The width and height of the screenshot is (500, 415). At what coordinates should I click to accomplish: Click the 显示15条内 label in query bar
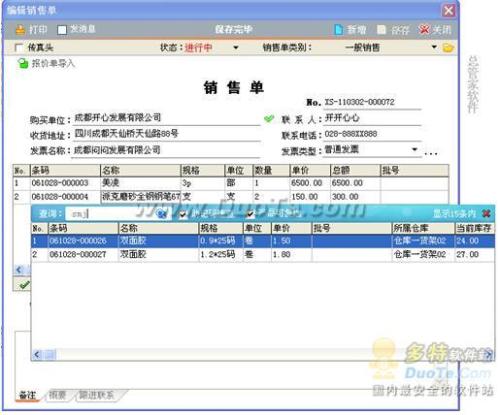(x=455, y=214)
